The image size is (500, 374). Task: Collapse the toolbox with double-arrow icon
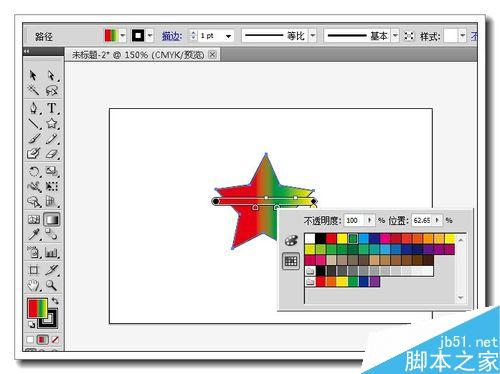[x=27, y=51]
